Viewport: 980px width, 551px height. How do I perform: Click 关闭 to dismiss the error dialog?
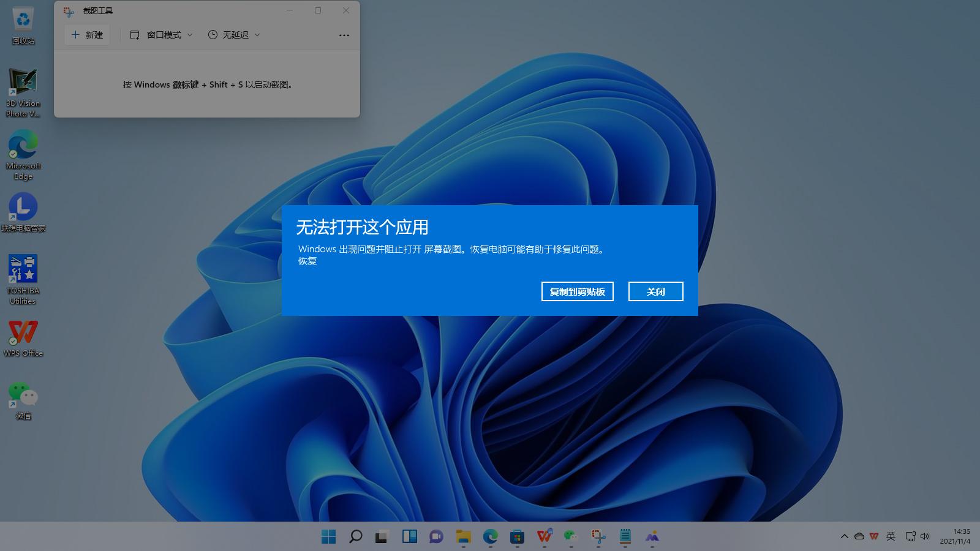(655, 291)
